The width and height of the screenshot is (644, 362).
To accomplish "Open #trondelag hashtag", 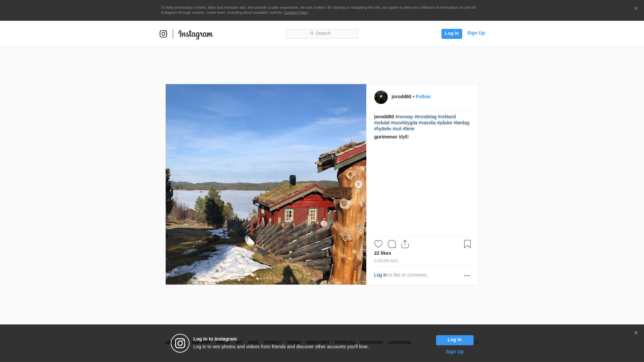I will (x=425, y=117).
